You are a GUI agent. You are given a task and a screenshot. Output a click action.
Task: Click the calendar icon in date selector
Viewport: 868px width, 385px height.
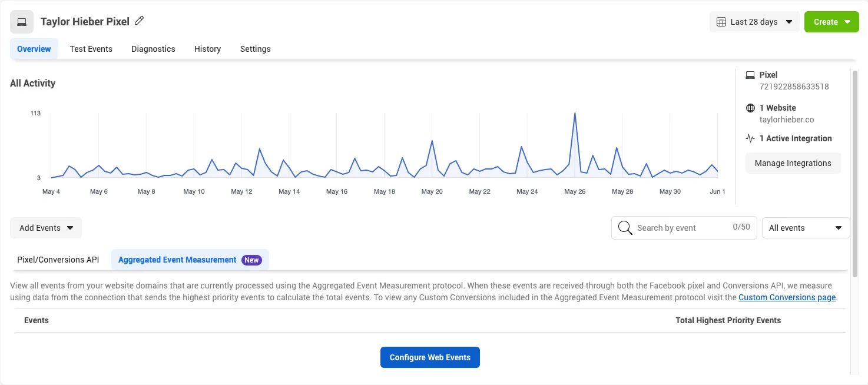tap(721, 22)
